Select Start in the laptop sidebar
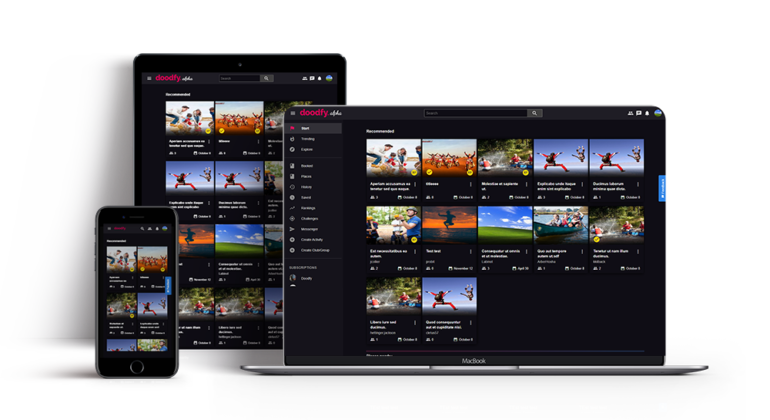 point(305,129)
